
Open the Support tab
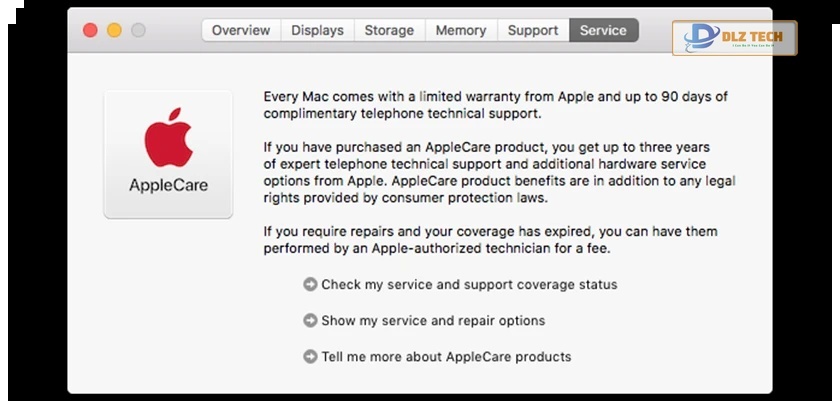[x=533, y=30]
